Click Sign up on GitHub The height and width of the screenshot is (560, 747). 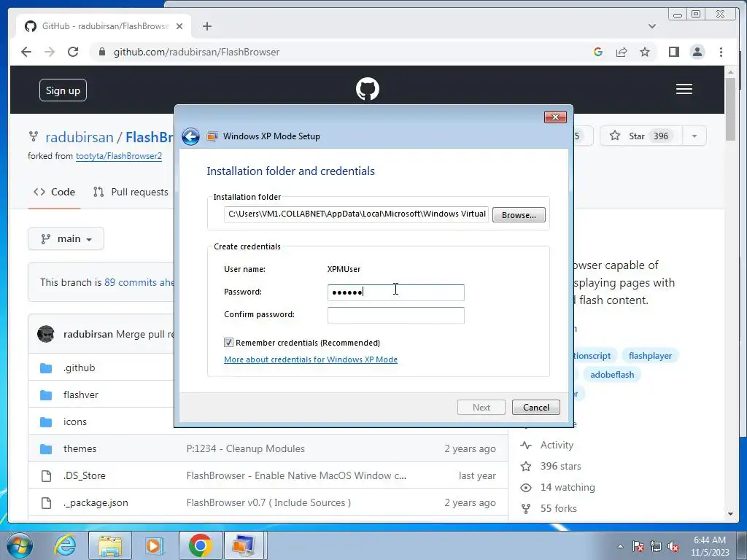[63, 90]
